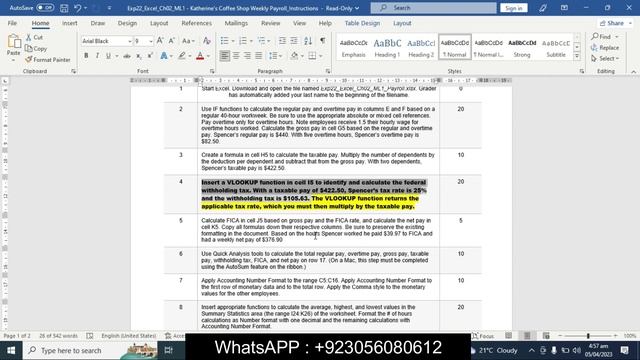Open Find in the Editing group
Screen dimensions: 640x360
point(605,37)
